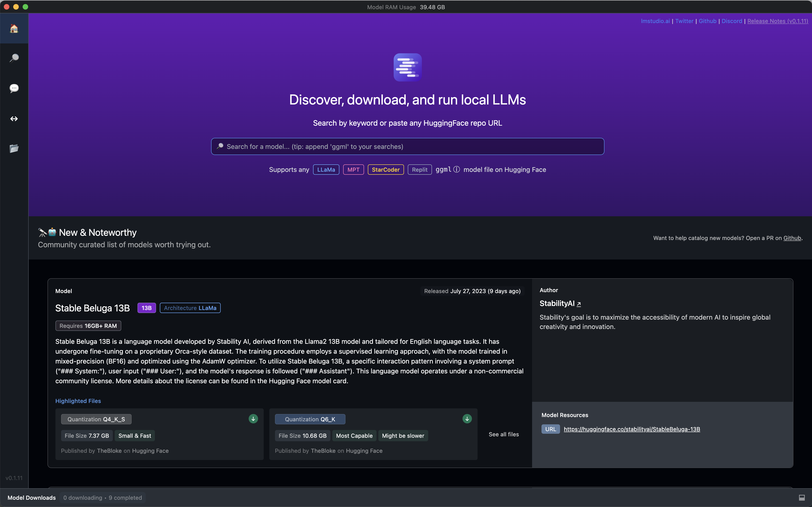
Task: Click the 13B parameter badge
Action: tap(147, 308)
